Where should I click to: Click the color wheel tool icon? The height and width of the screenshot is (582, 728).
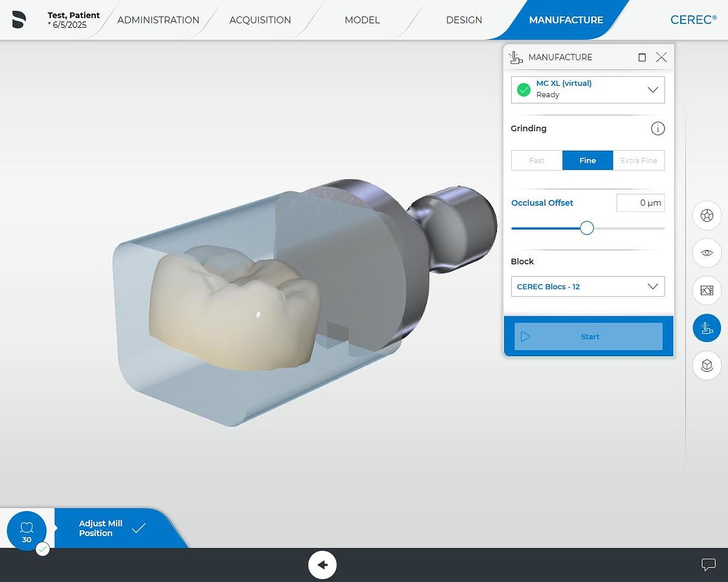(x=707, y=215)
